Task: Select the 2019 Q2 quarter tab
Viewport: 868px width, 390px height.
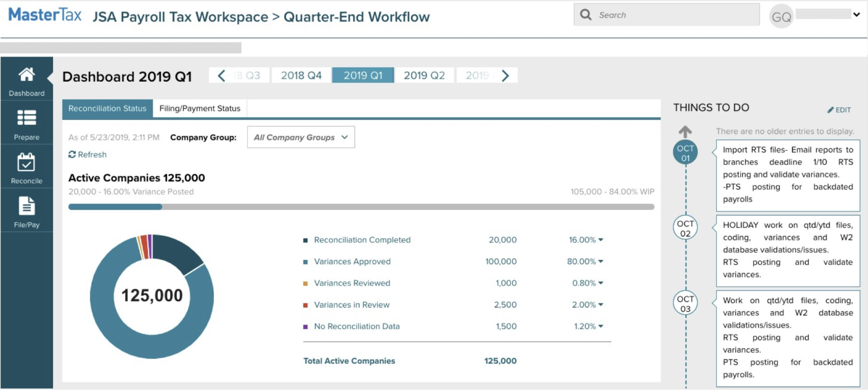Action: [424, 75]
